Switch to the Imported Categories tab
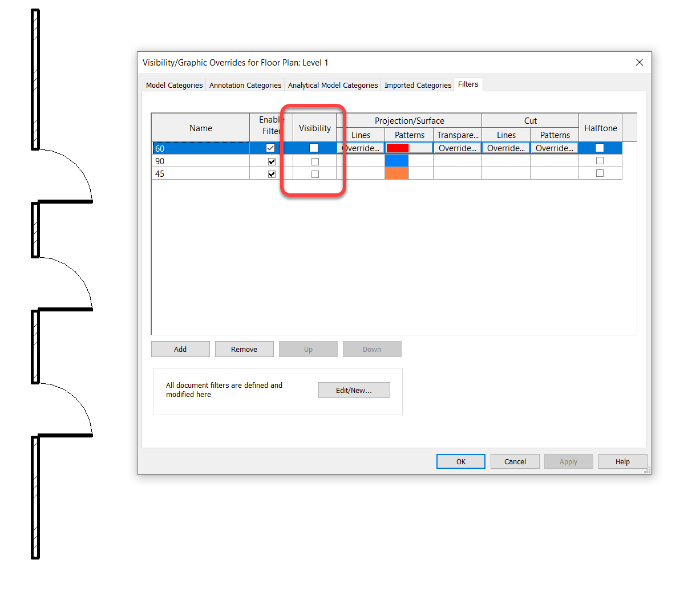 [417, 84]
